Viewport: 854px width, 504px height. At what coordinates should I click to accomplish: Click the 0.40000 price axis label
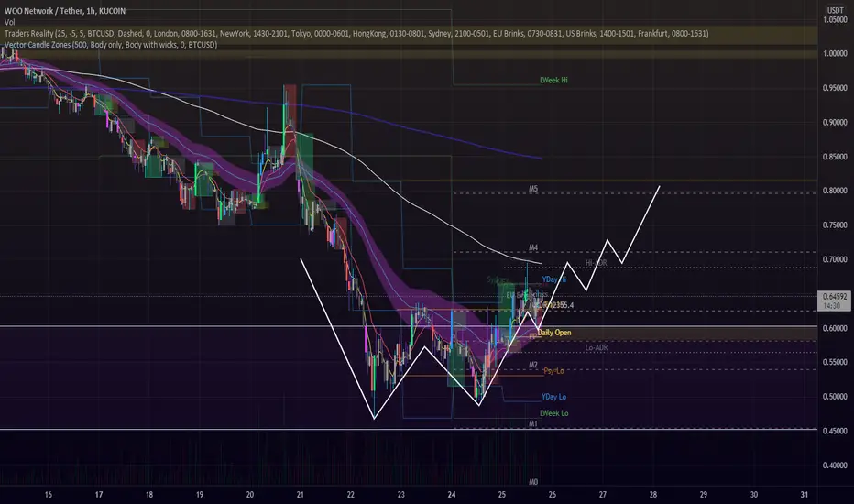(x=835, y=466)
